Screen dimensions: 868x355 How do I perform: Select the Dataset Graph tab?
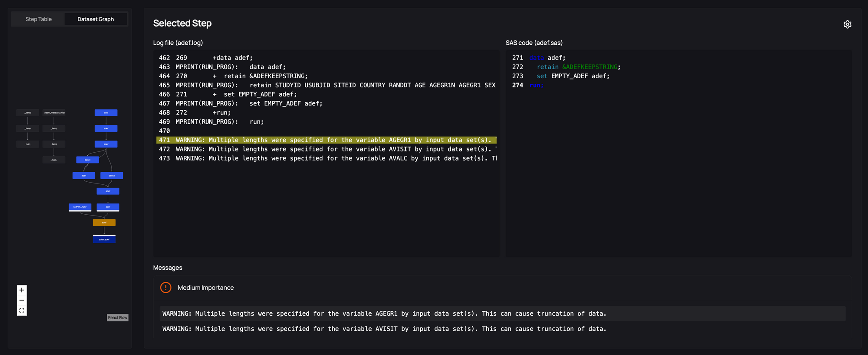pos(95,19)
